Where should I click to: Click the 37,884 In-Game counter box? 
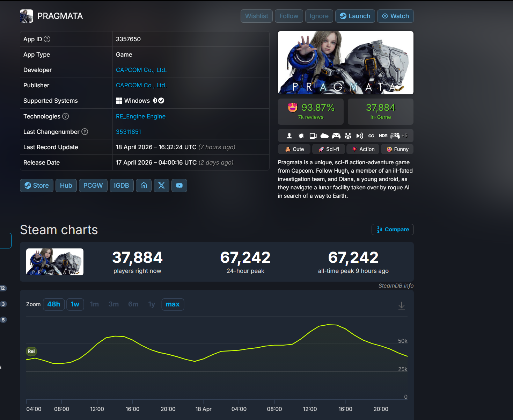(x=381, y=111)
